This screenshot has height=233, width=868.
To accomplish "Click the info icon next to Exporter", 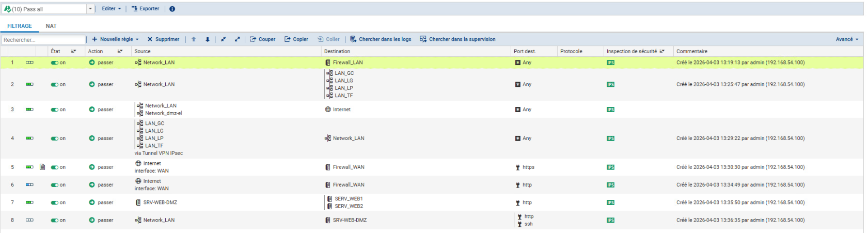I will point(172,9).
